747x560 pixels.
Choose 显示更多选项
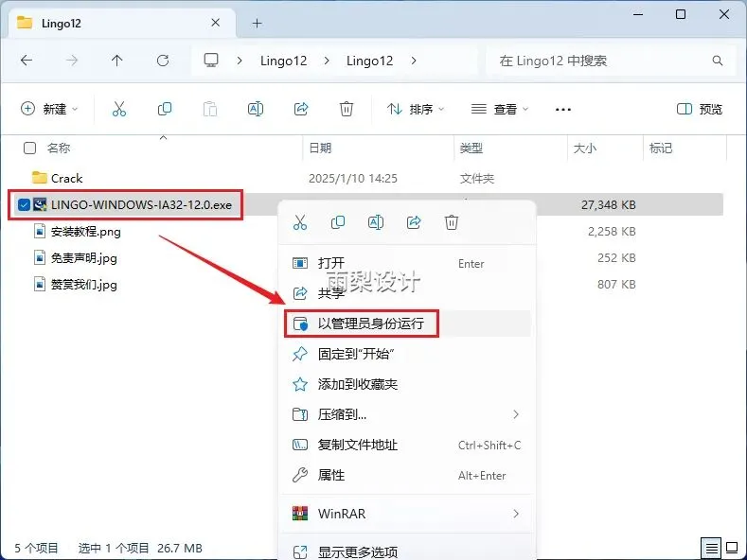[407, 551]
